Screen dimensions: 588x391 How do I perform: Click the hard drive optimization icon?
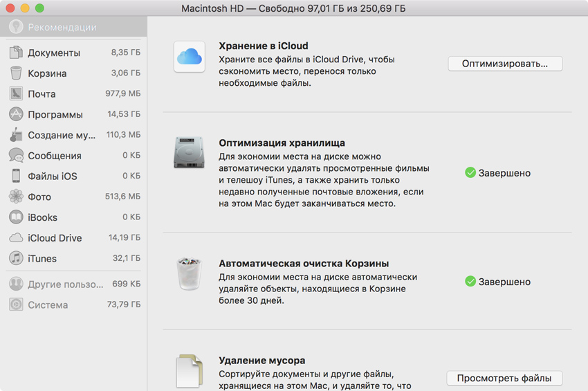tap(189, 152)
